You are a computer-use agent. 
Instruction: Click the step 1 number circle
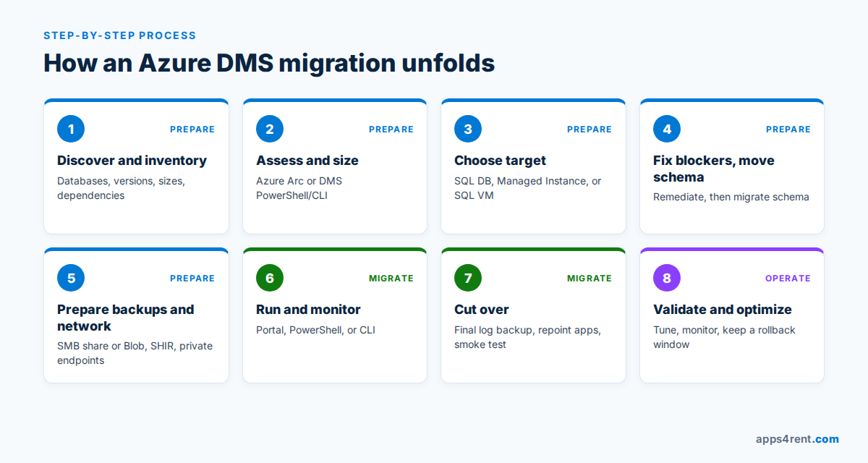[71, 129]
